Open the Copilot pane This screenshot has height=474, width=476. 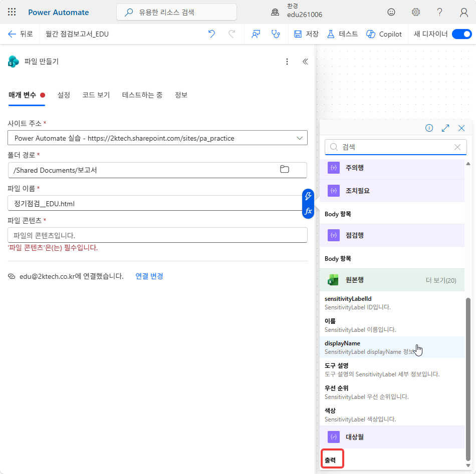384,34
